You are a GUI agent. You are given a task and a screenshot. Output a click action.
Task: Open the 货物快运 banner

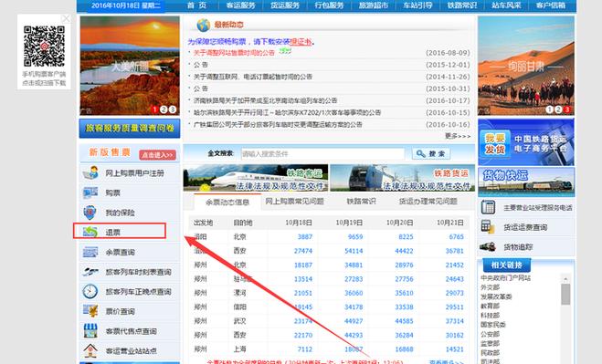(526, 182)
